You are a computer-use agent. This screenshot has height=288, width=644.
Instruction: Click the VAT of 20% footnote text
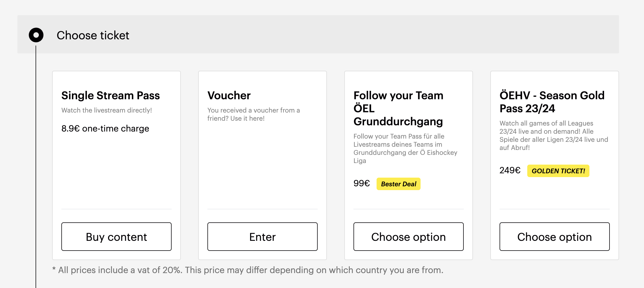pos(248,270)
